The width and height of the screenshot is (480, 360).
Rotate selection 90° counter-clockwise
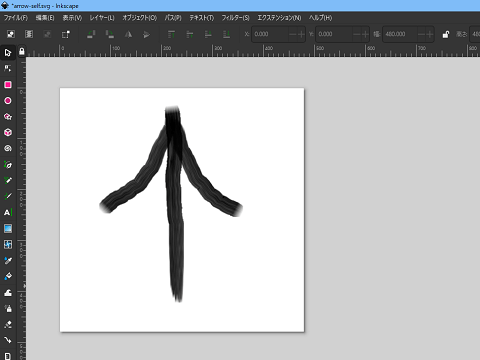coord(91,34)
